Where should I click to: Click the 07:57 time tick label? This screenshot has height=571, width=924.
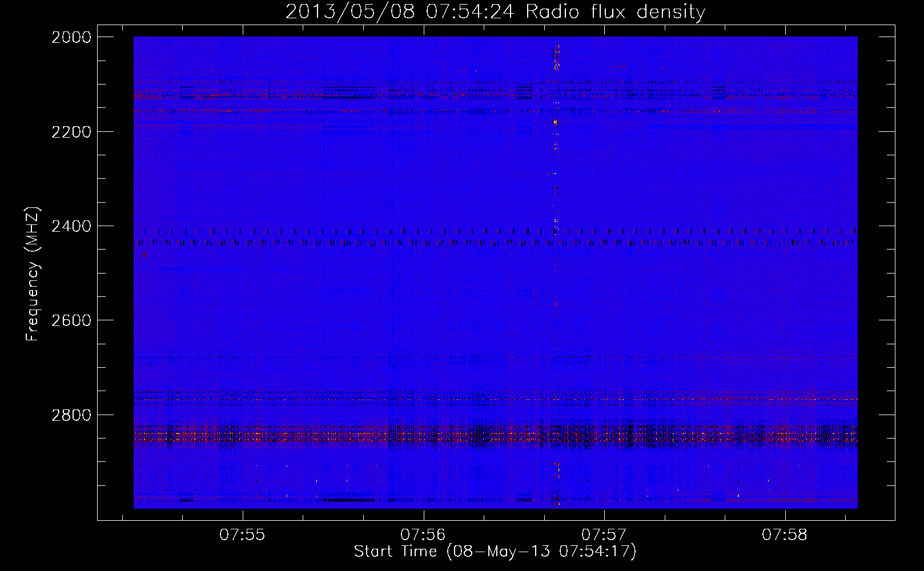604,534
